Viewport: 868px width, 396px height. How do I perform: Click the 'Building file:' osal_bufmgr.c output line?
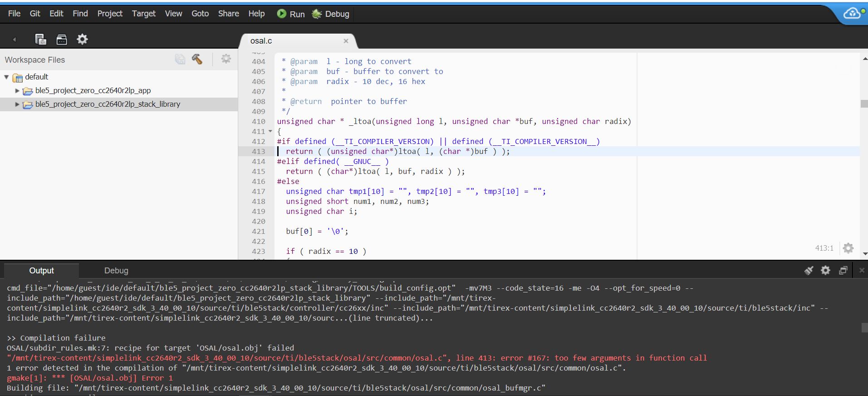tap(276, 388)
